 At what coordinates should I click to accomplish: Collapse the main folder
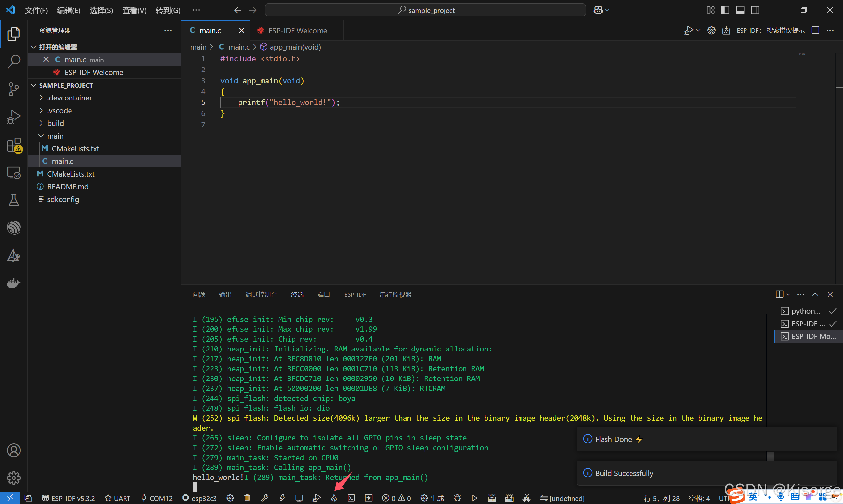click(41, 136)
